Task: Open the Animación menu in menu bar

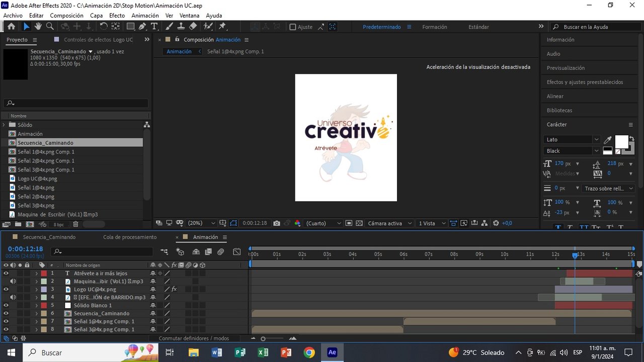Action: [x=145, y=16]
